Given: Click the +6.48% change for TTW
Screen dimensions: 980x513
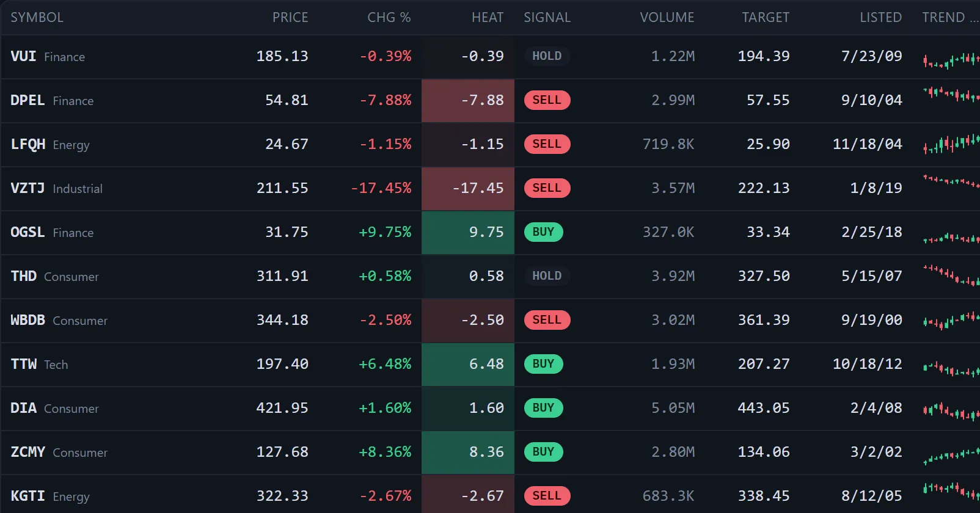Looking at the screenshot, I should coord(386,364).
